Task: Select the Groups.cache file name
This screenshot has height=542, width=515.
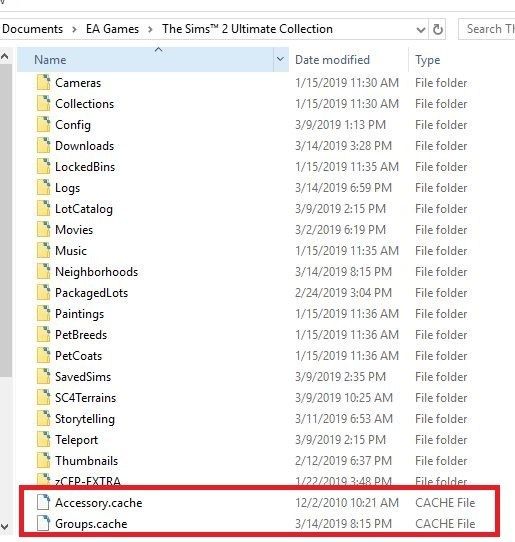Action: (x=91, y=524)
